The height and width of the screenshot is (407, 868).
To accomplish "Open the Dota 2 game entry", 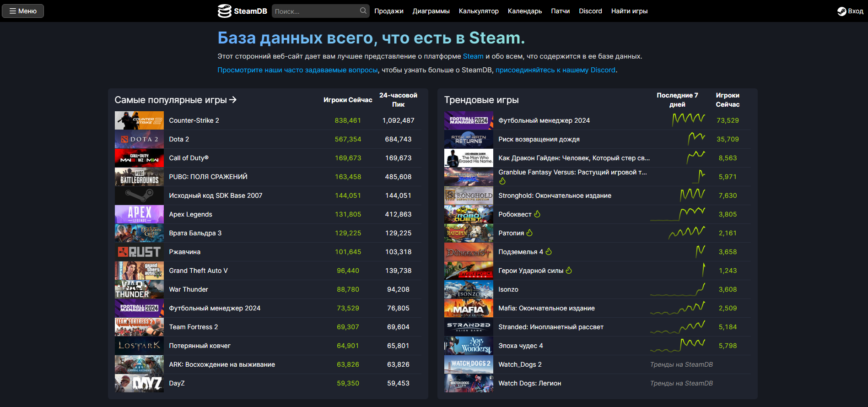I will pos(179,139).
